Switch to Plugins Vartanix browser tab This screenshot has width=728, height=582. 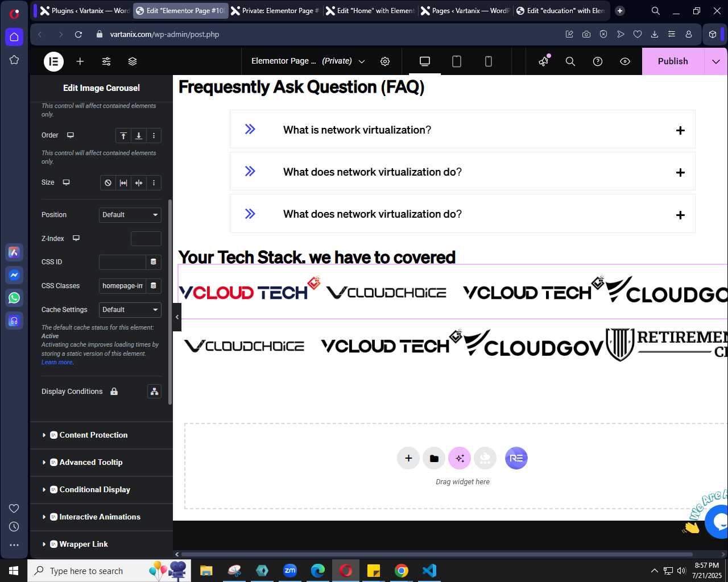[x=85, y=11]
